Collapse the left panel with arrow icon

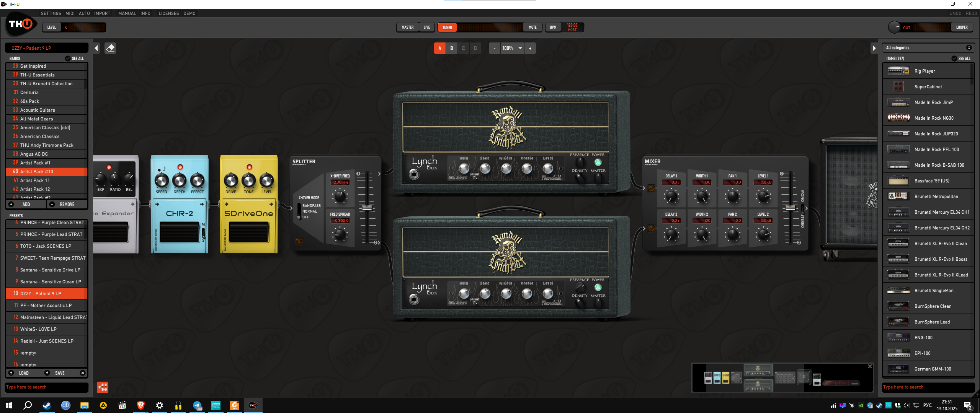tap(96, 48)
